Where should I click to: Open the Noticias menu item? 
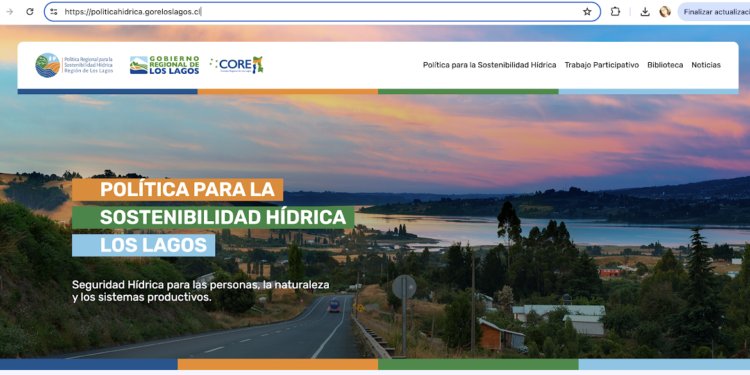pyautogui.click(x=706, y=65)
